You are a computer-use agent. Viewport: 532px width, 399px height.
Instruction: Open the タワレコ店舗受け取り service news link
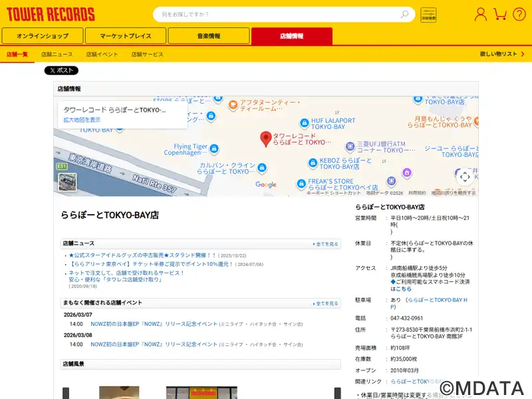(126, 276)
